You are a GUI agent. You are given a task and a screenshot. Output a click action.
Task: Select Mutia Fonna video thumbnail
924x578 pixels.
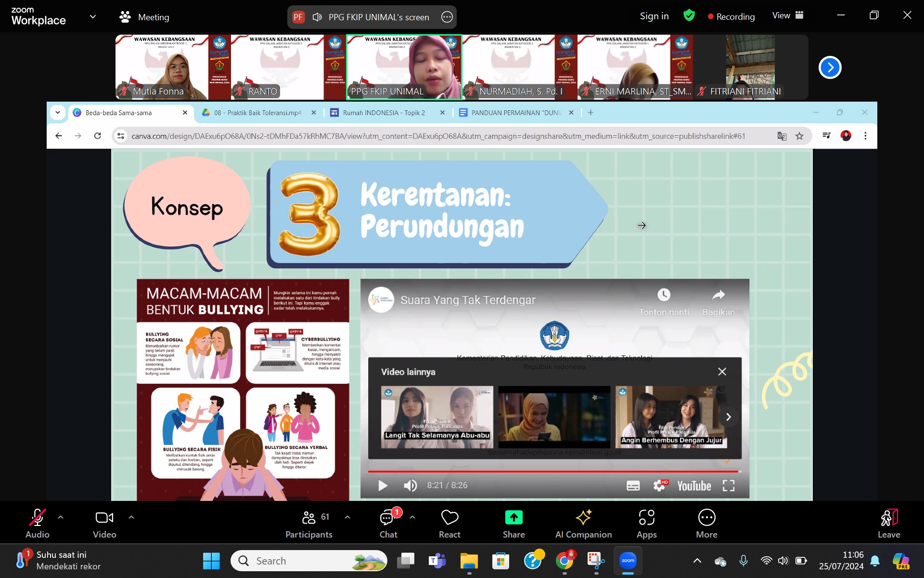tap(173, 67)
